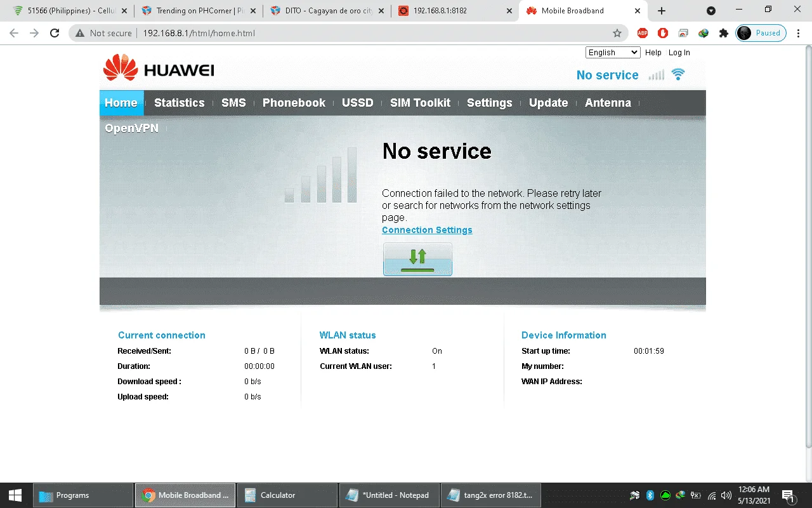Switch to the 192.168.8.1:8182 tab
The width and height of the screenshot is (812, 508).
tap(454, 11)
